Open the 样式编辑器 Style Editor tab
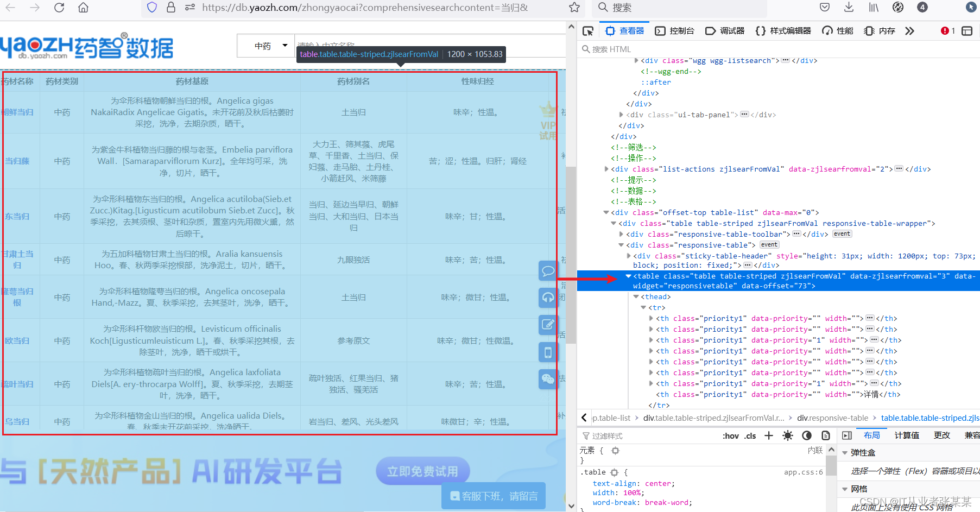Viewport: 980px width, 512px height. 783,31
